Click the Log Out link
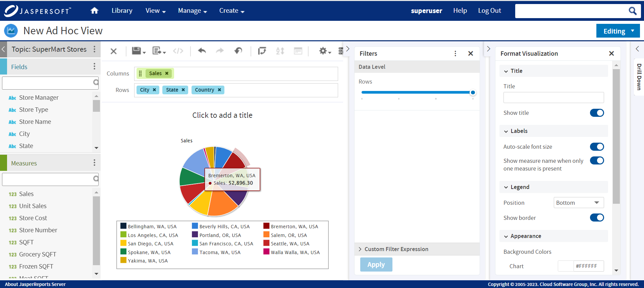Viewport: 644px width, 288px height. (x=489, y=11)
